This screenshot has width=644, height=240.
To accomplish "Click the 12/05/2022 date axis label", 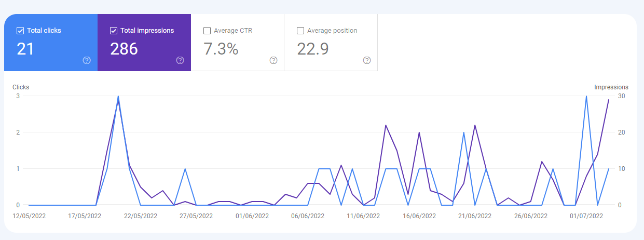I will point(30,216).
